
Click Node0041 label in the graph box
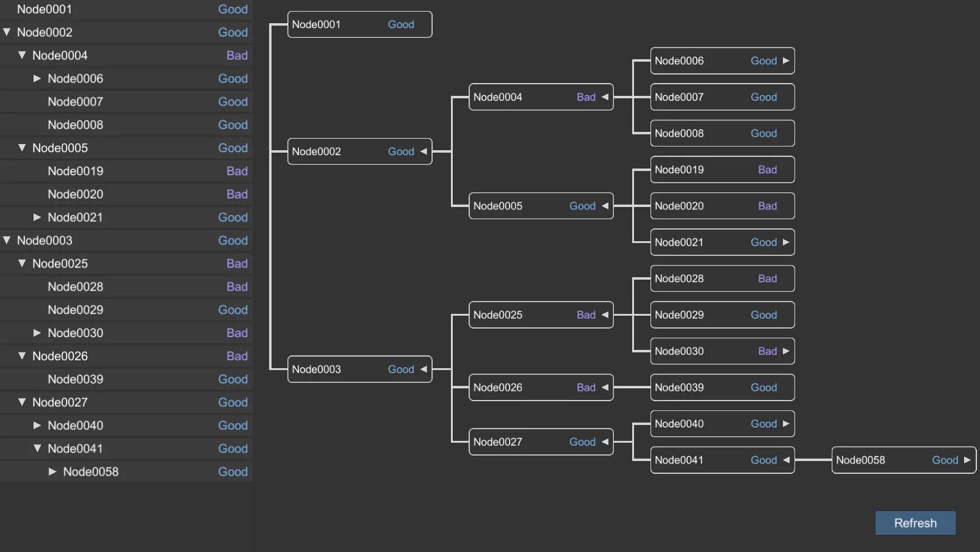(x=679, y=460)
